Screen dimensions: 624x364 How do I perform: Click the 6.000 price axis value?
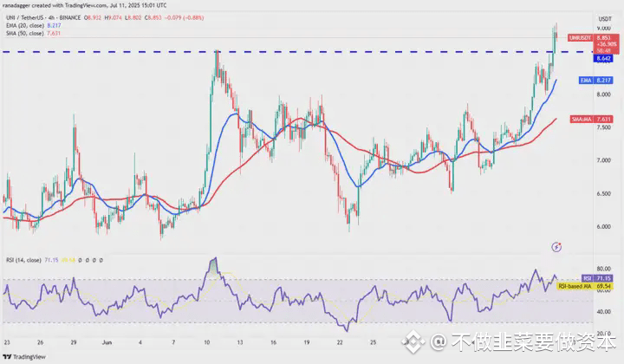pos(603,227)
